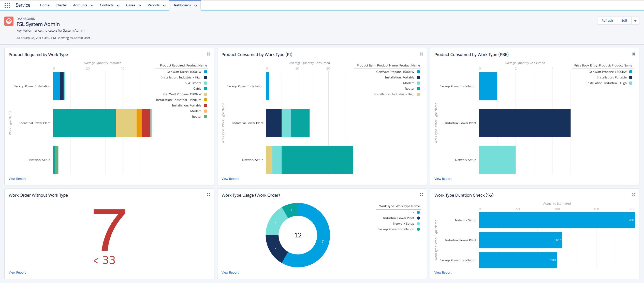Switch to the Home tab
The height and width of the screenshot is (283, 644).
tap(45, 5)
